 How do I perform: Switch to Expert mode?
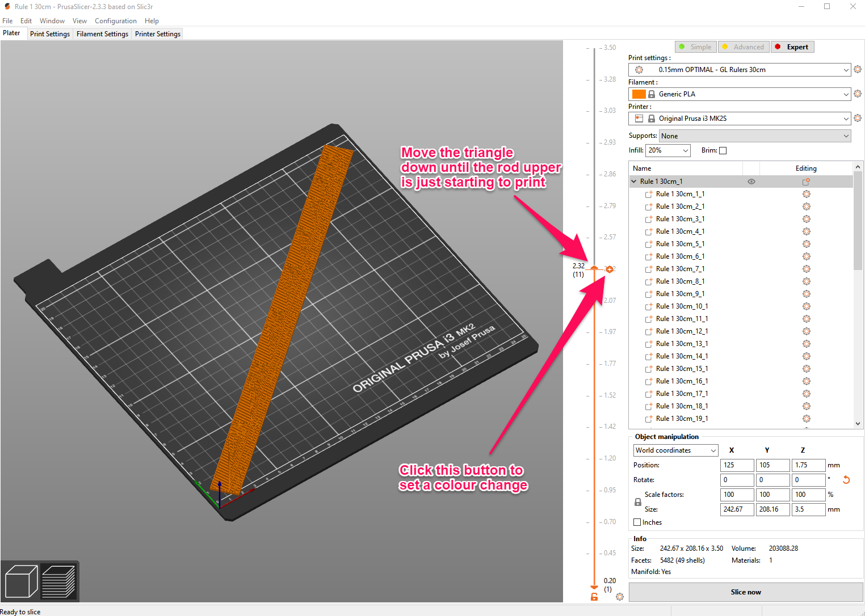click(x=792, y=47)
